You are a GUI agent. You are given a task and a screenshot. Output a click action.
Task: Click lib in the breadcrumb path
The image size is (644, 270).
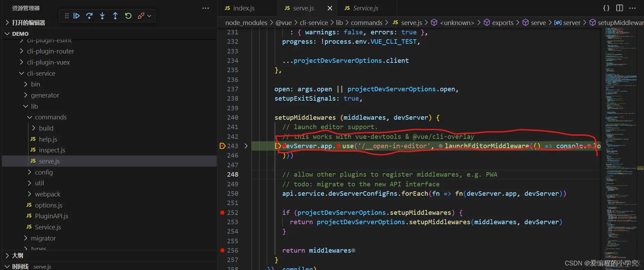tap(339, 23)
